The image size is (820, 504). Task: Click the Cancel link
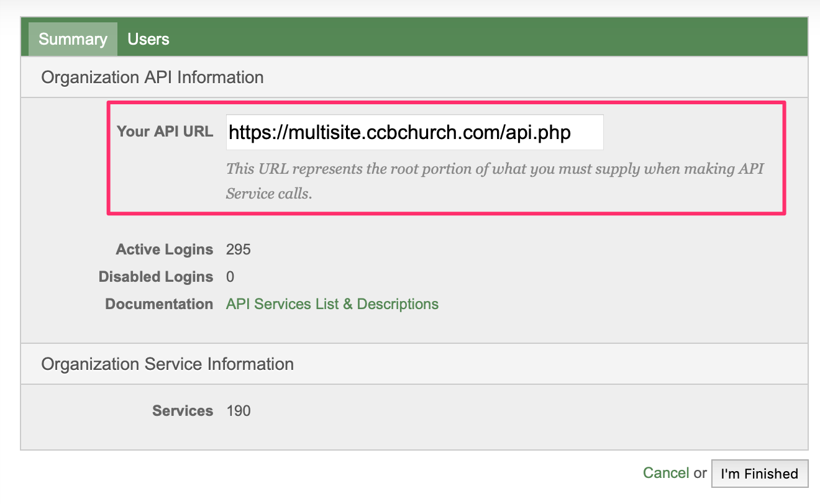coord(665,473)
